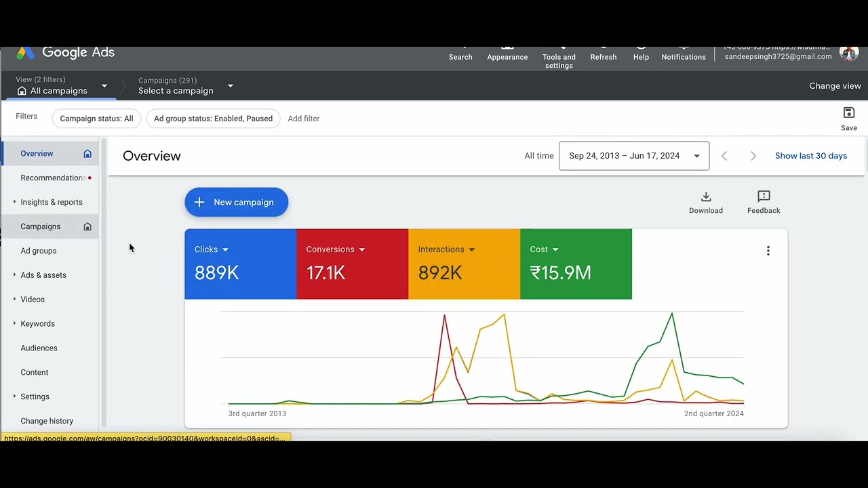This screenshot has width=868, height=488.
Task: Select the yellow Interactions metric tile
Action: (x=464, y=264)
